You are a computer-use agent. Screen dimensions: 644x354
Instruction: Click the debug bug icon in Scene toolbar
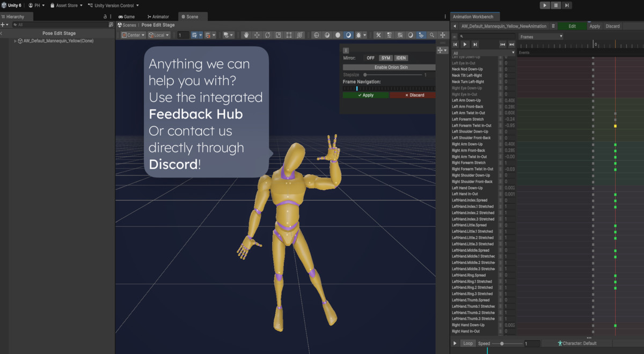(x=358, y=35)
